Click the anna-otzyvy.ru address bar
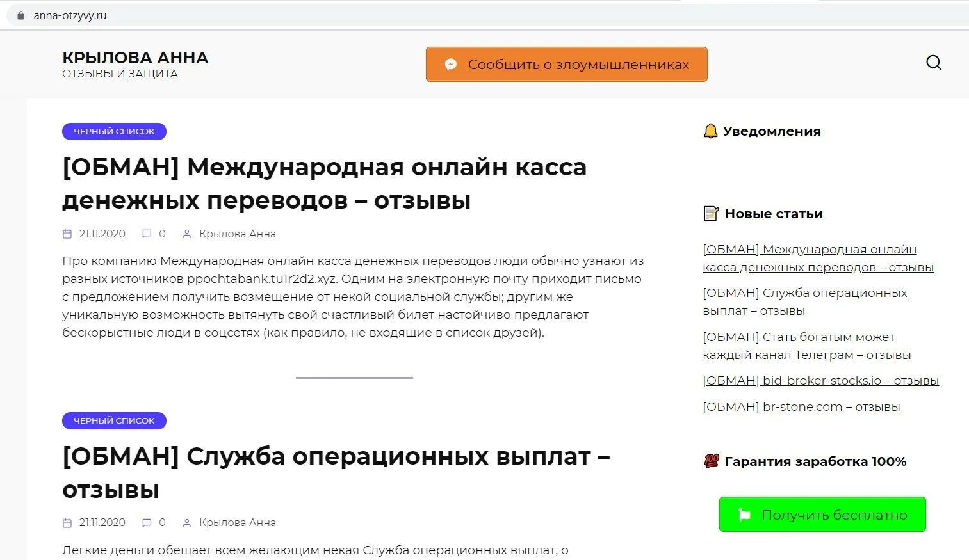This screenshot has width=969, height=560. click(x=69, y=14)
